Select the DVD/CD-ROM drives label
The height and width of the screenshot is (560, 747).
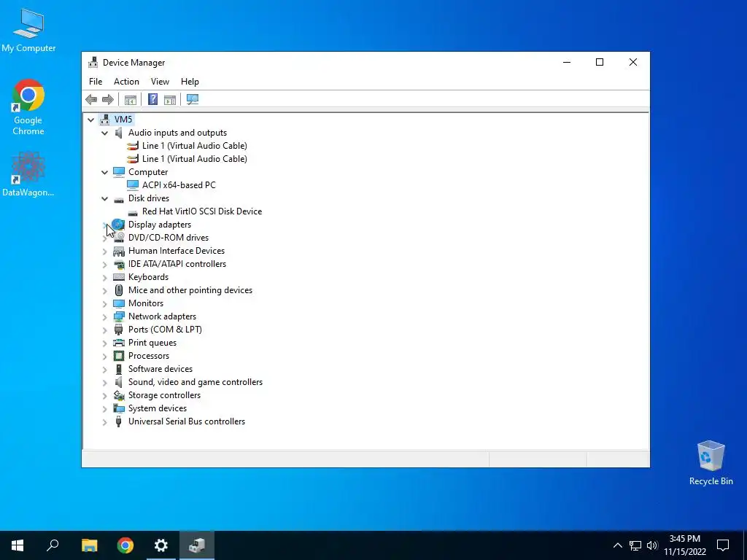coord(169,238)
